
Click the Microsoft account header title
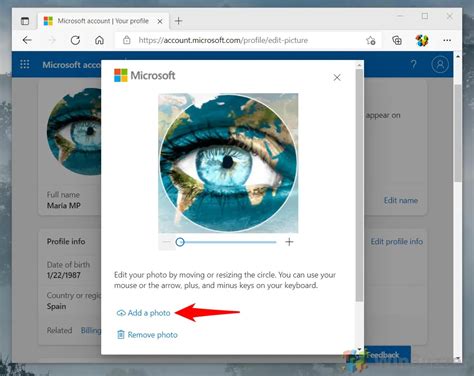click(x=71, y=65)
